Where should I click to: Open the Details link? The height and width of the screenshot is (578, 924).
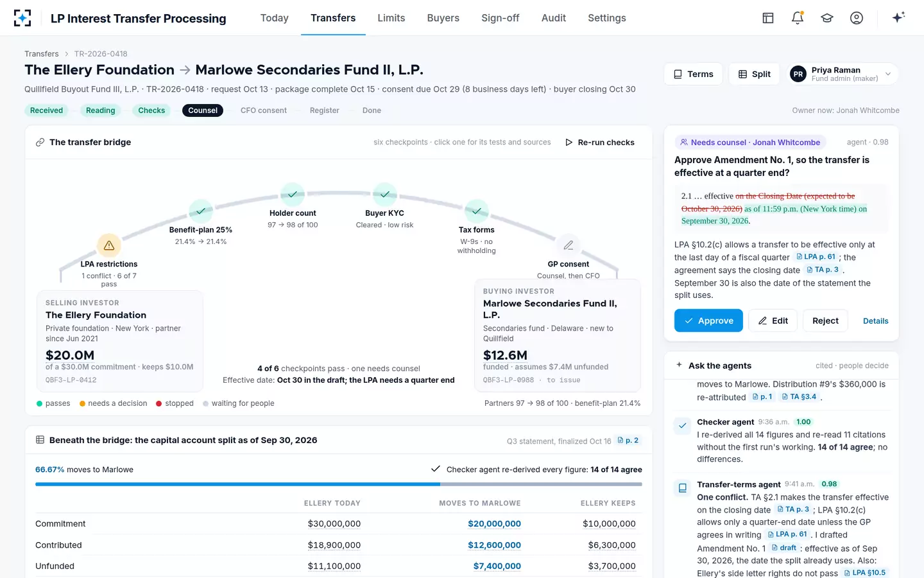click(876, 321)
